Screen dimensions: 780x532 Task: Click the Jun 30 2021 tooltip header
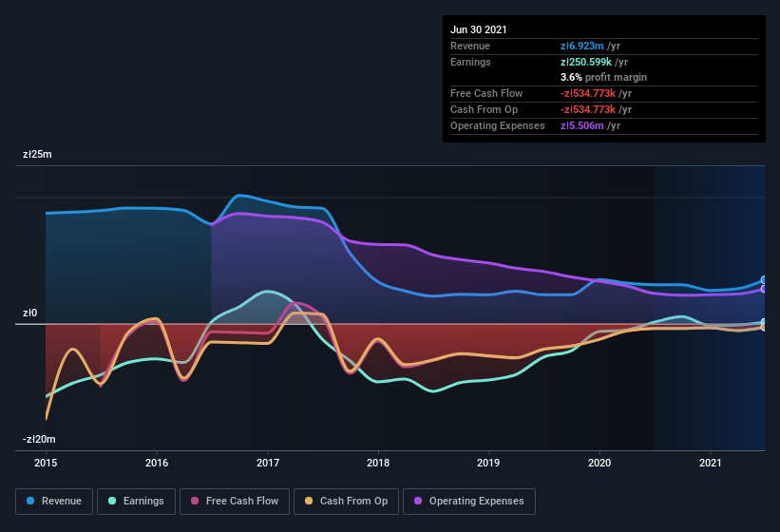479,29
